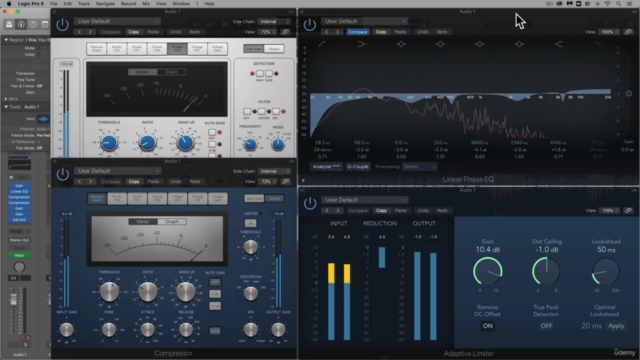Viewport: 640px width, 360px height.
Task: Toggle Analyzer button in Linear Phase EQ
Action: click(x=327, y=167)
